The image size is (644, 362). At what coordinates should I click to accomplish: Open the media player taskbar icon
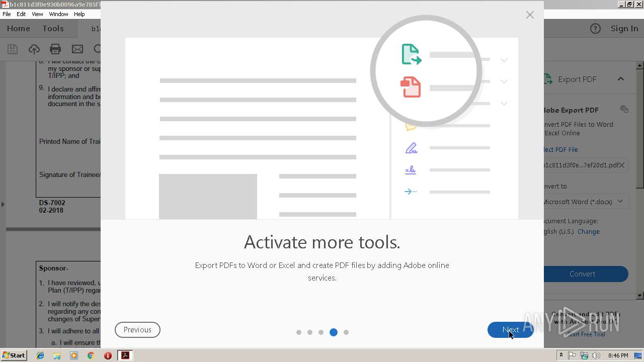click(x=74, y=355)
